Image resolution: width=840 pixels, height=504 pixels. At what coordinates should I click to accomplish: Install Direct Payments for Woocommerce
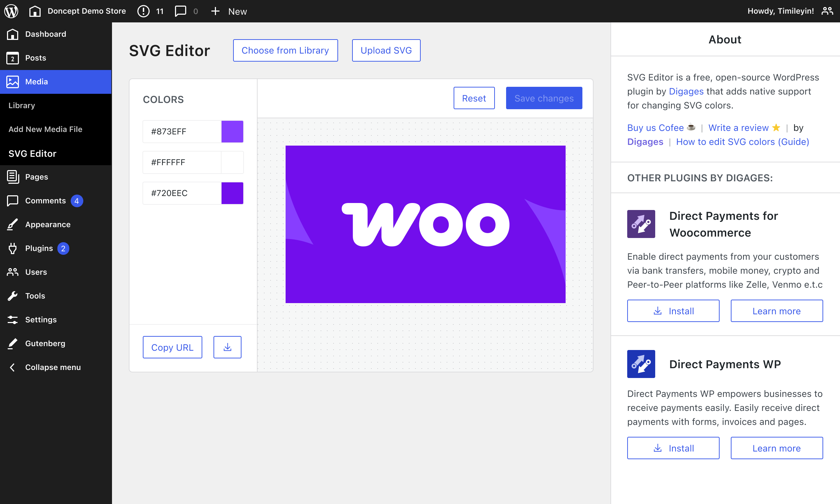click(x=673, y=311)
